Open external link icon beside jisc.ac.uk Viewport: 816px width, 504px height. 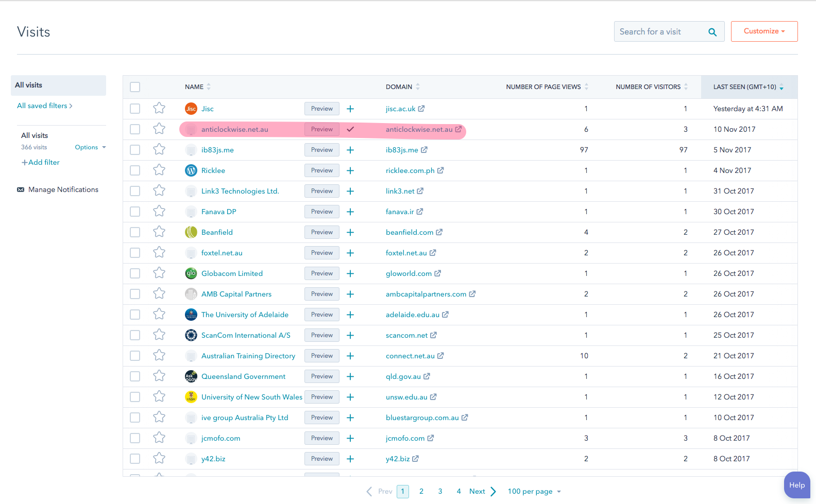[421, 109]
